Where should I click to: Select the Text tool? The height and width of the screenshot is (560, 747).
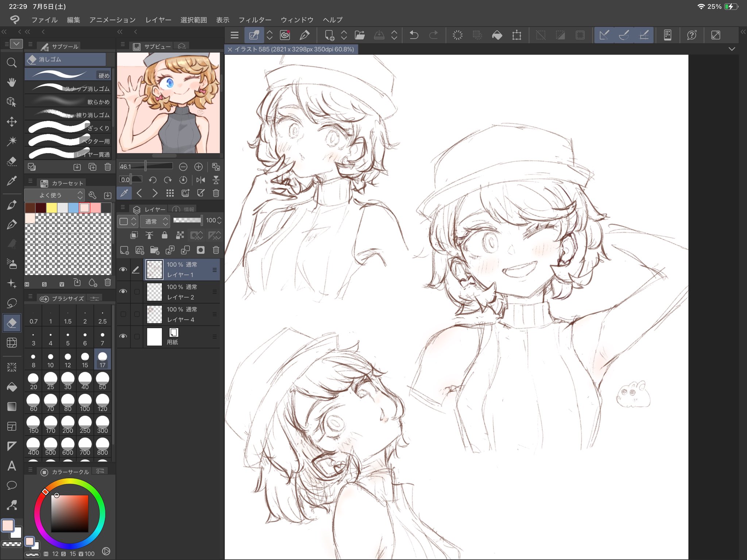coord(12,466)
